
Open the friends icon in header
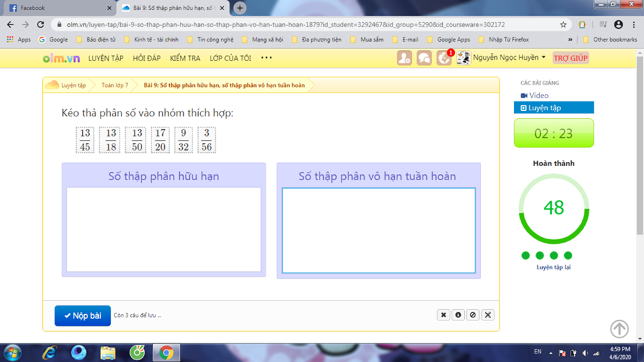(404, 58)
